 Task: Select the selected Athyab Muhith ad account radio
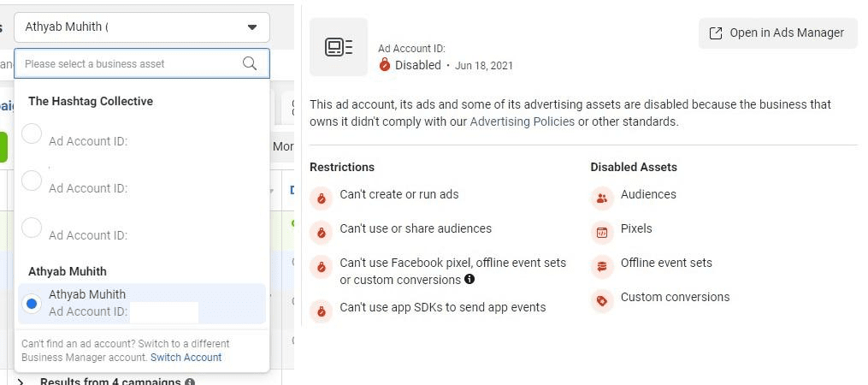pos(32,304)
